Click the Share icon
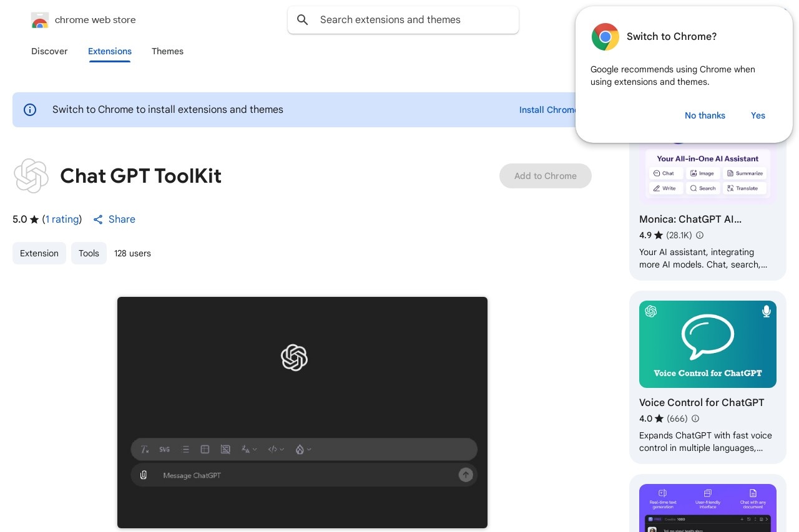The width and height of the screenshot is (799, 532). pos(98,220)
